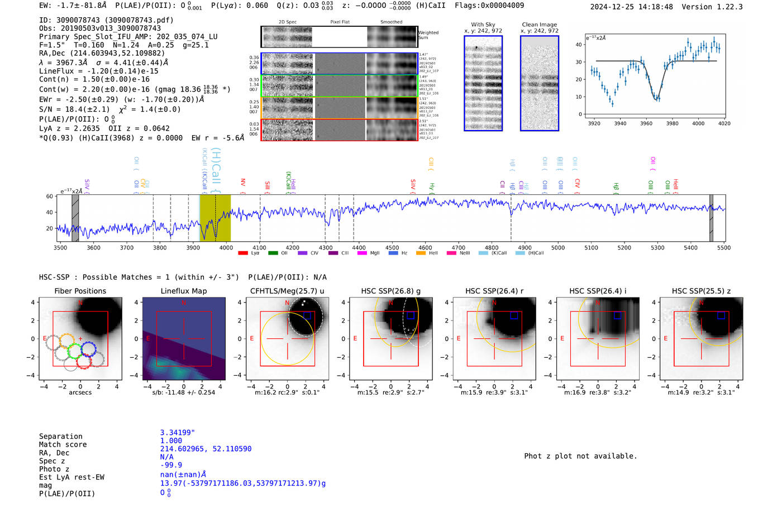Click the green OII legend swatch

(273, 253)
